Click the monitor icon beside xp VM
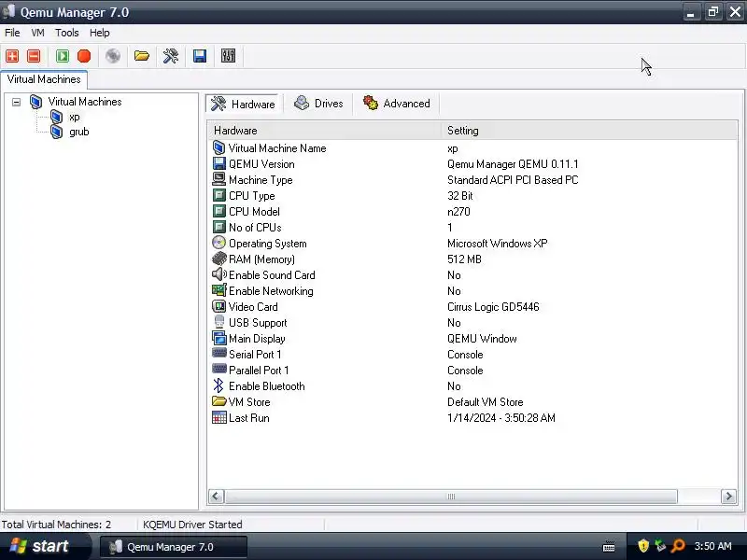The width and height of the screenshot is (747, 560). pyautogui.click(x=56, y=117)
